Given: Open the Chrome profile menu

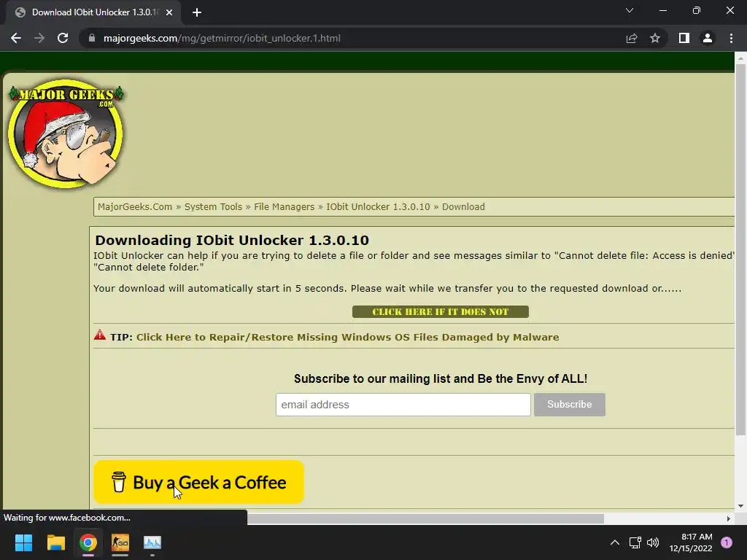Looking at the screenshot, I should (708, 38).
